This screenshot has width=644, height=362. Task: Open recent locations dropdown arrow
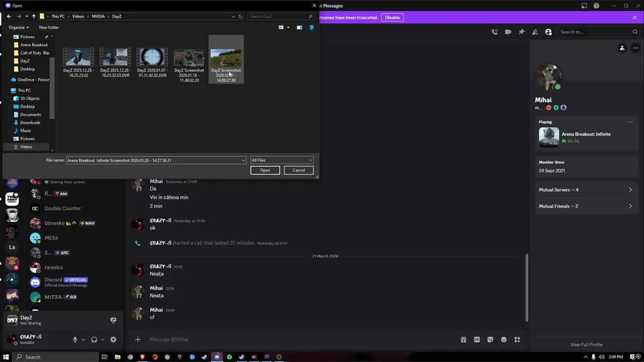[27, 17]
